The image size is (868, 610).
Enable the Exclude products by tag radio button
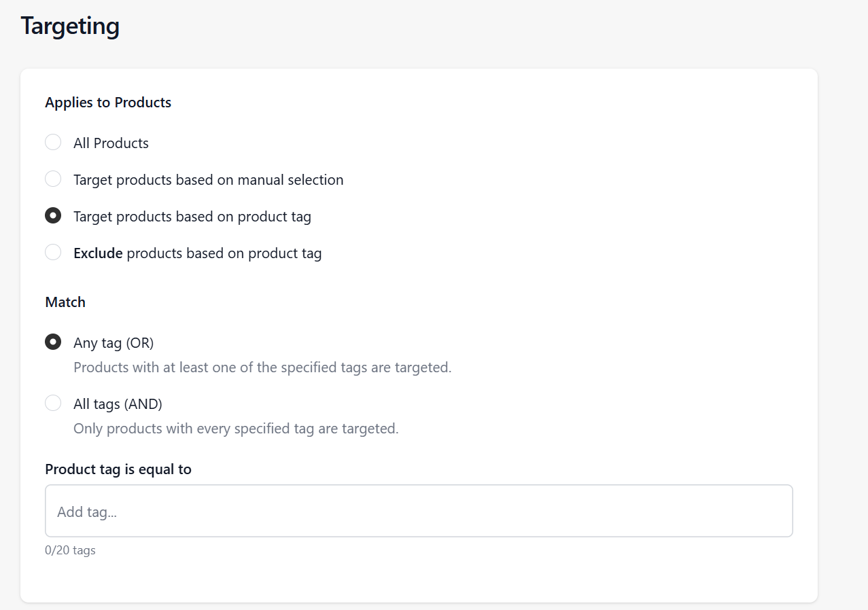pyautogui.click(x=53, y=253)
